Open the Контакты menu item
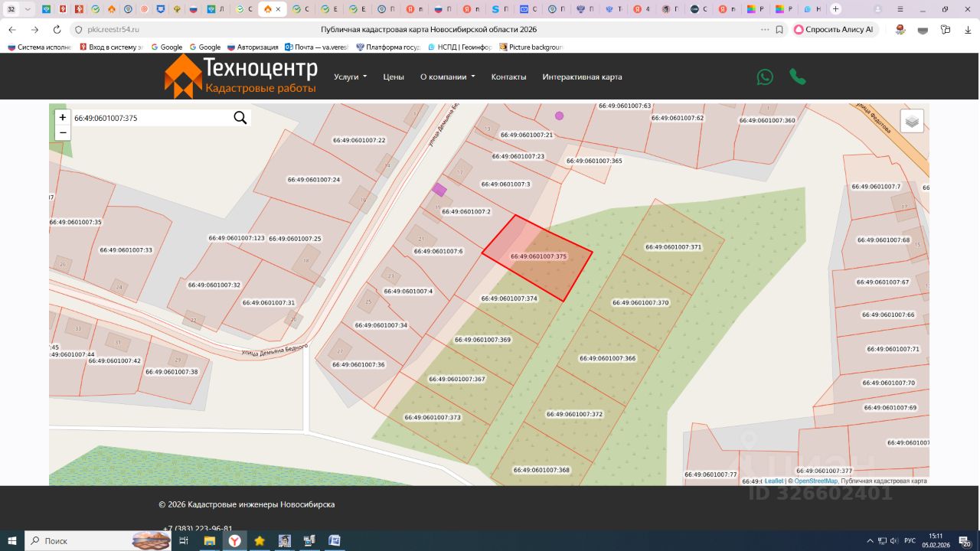Screen dimensions: 980x551 [x=508, y=77]
